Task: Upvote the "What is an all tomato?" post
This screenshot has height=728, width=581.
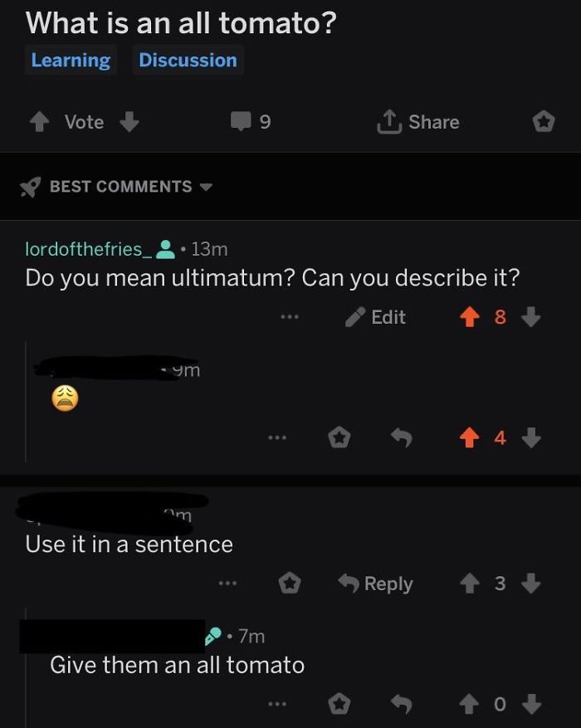Action: tap(39, 122)
